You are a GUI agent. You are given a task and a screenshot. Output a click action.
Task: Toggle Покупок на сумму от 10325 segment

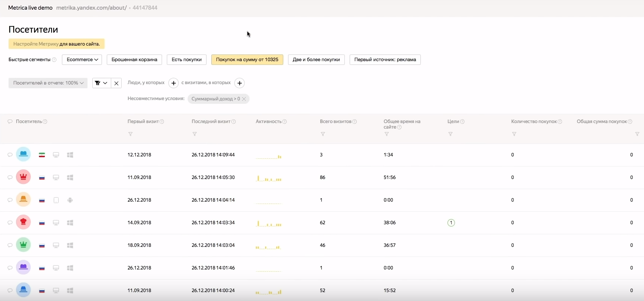[247, 60]
